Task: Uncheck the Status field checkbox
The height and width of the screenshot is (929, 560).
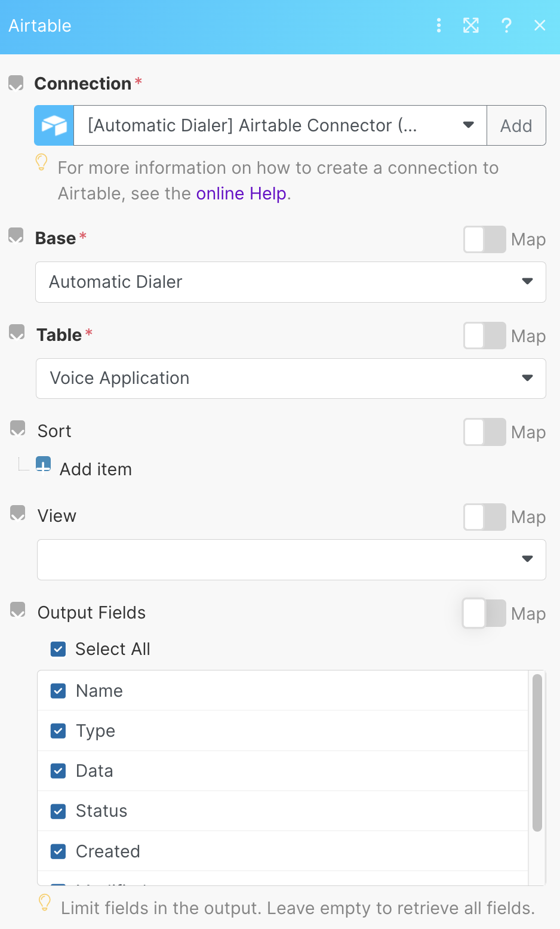Action: [59, 811]
